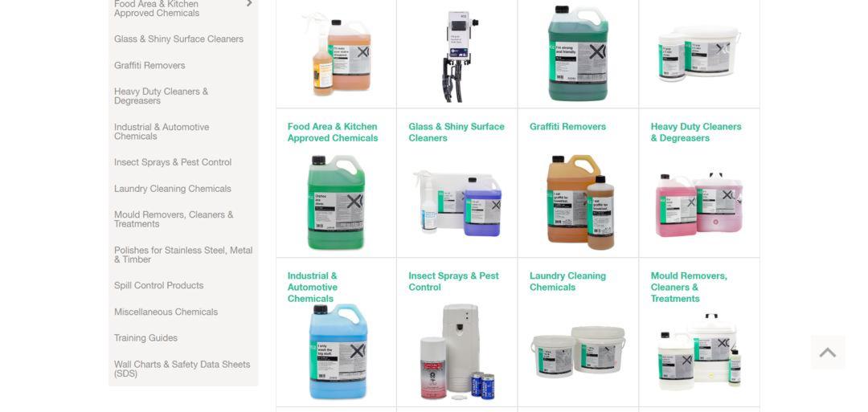Screen dimensions: 868x412
Task: Select the blue Industrial & Automotive bottle image
Action: 338,352
